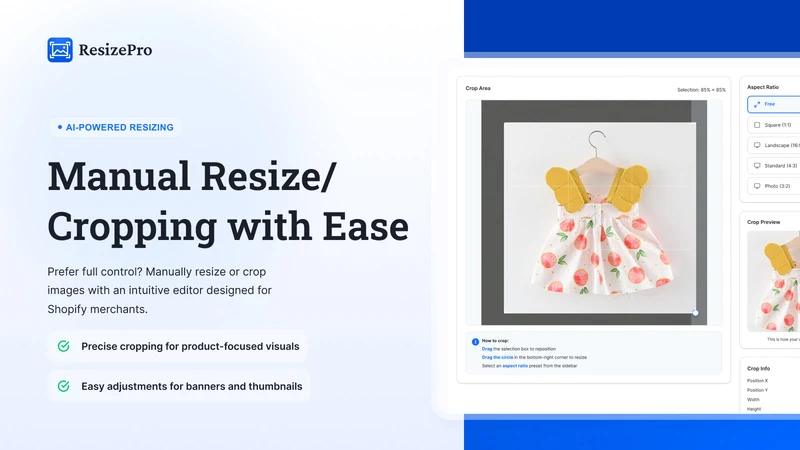Select the Photo (3:2) aspect ratio
Screen dimensions: 800x450
click(x=773, y=186)
